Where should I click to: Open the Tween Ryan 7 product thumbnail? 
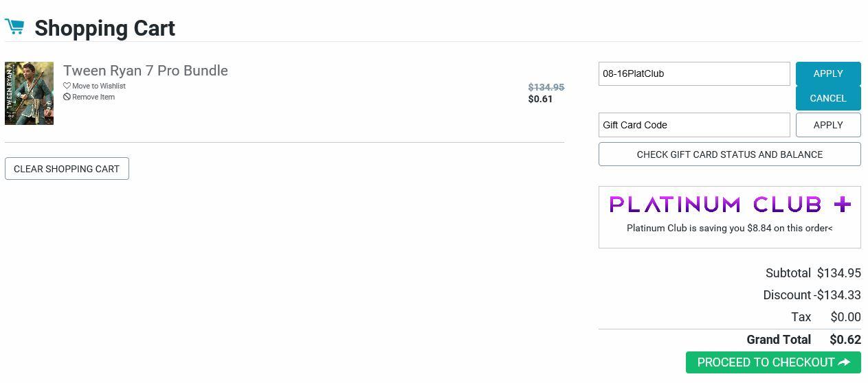(29, 93)
